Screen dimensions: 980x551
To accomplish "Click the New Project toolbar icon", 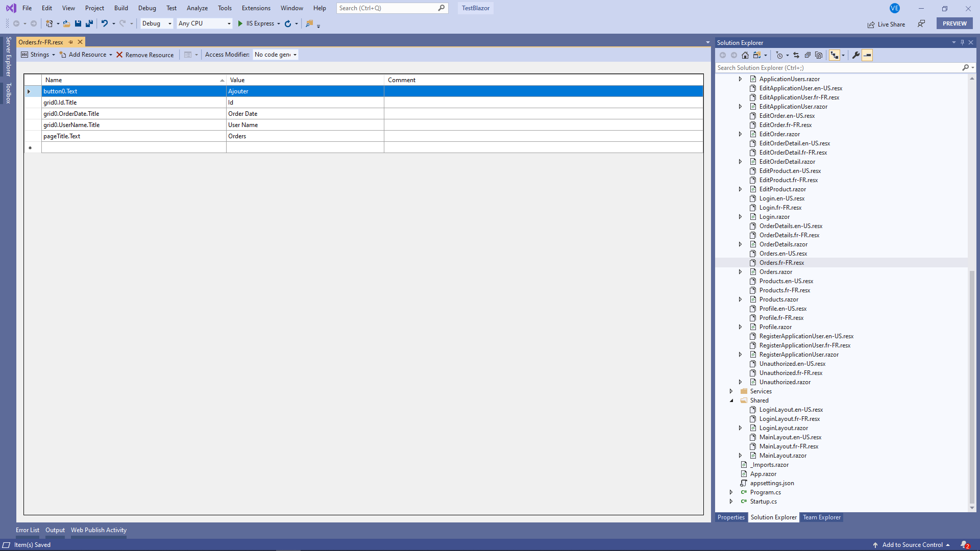I will click(49, 23).
